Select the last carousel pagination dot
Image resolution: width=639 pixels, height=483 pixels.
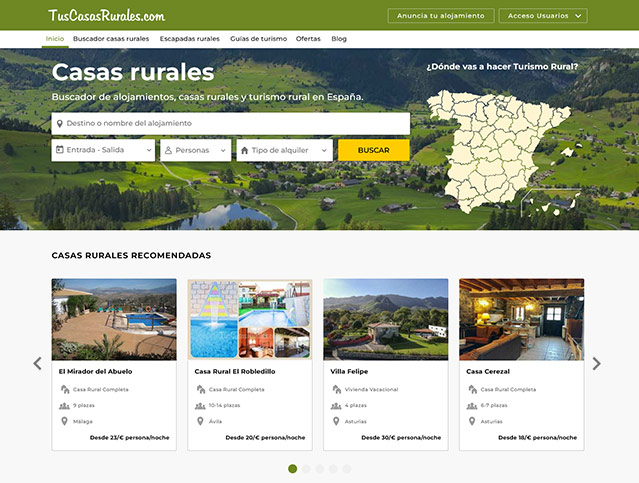point(347,468)
